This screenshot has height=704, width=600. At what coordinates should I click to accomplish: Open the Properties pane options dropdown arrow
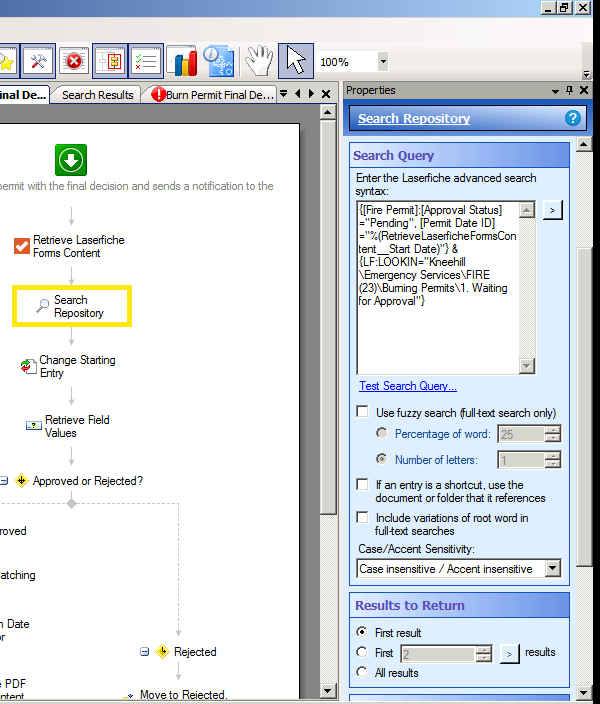(x=556, y=91)
